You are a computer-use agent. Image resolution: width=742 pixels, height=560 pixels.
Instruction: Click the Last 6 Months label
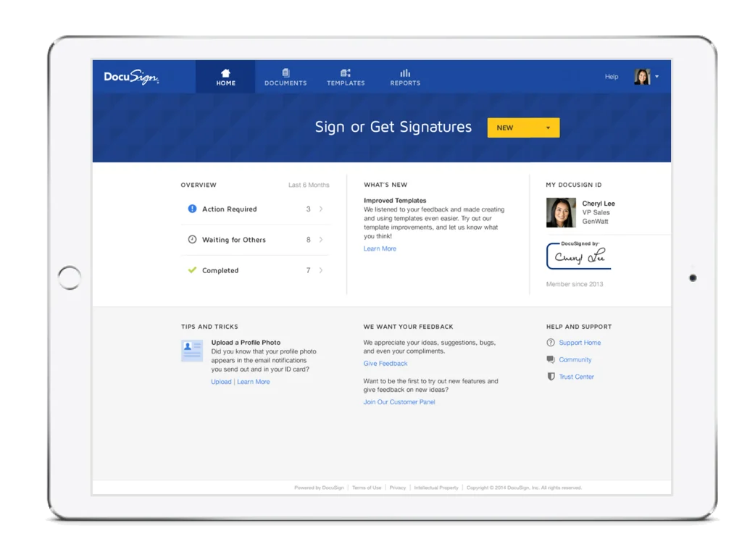(x=309, y=185)
